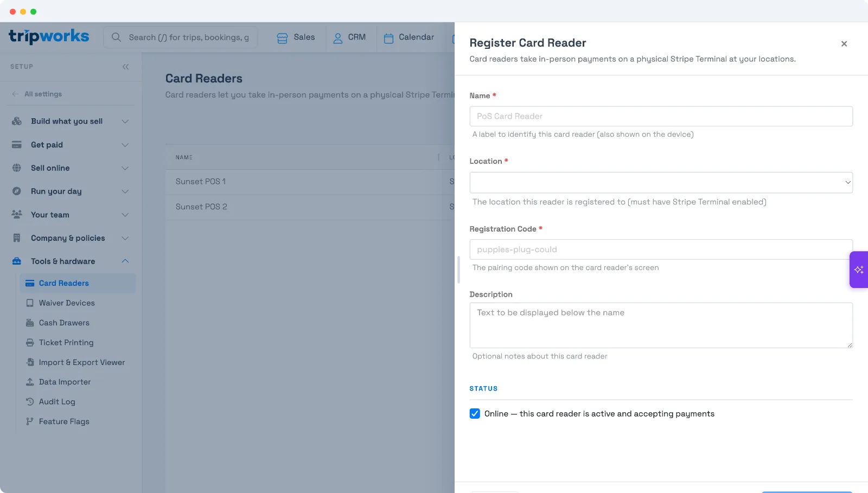This screenshot has height=493, width=868.
Task: Click the yellow macOS minimize button
Action: tap(23, 11)
